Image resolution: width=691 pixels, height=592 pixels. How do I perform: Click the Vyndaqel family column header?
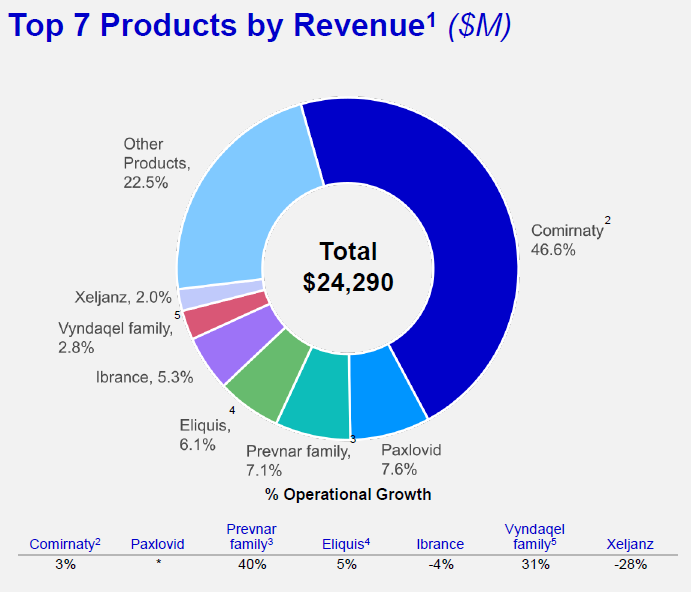[535, 536]
